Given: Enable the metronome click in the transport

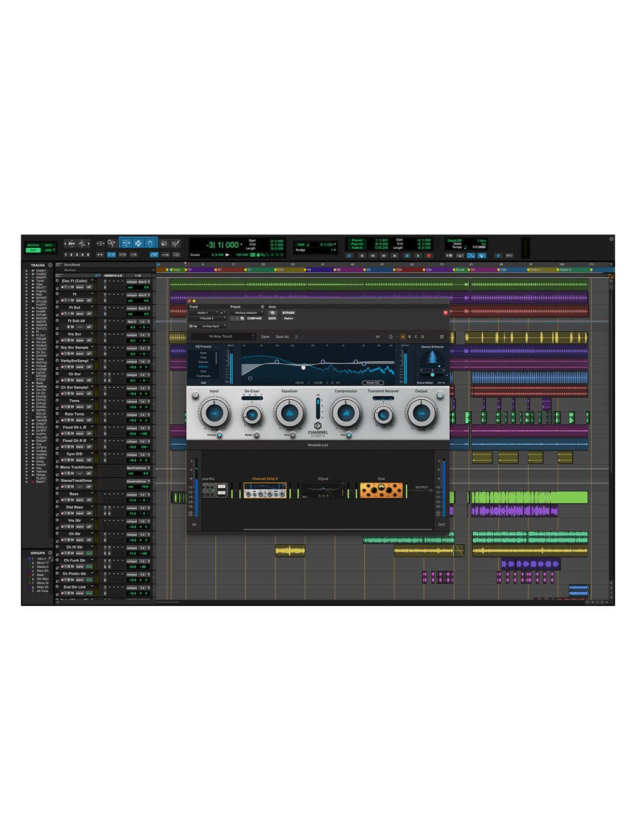Looking at the screenshot, I should coord(459,255).
